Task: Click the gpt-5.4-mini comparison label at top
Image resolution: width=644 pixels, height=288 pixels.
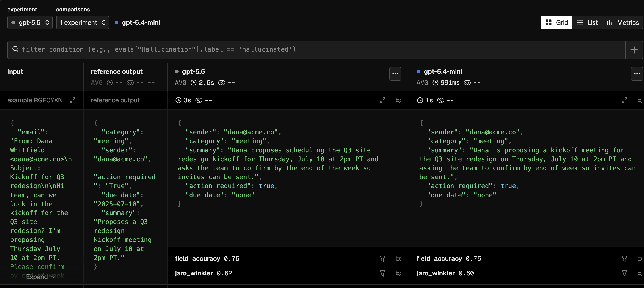Action: [x=141, y=22]
